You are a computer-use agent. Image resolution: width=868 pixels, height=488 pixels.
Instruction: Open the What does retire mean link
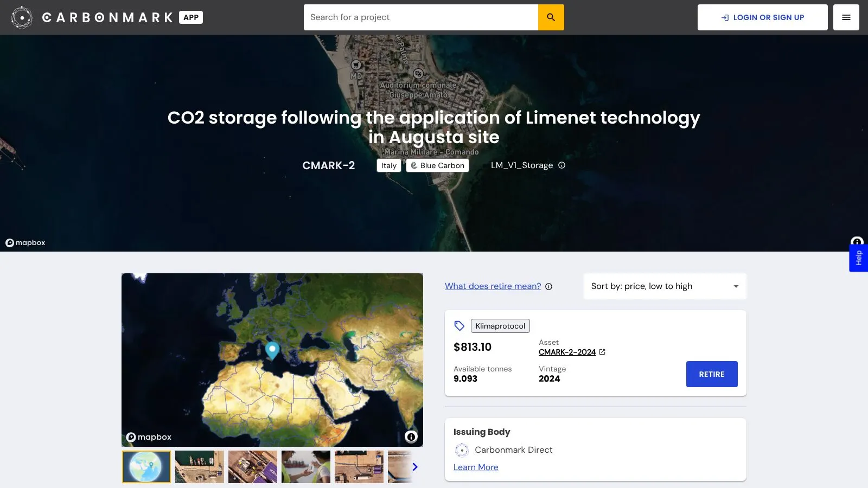coord(493,286)
